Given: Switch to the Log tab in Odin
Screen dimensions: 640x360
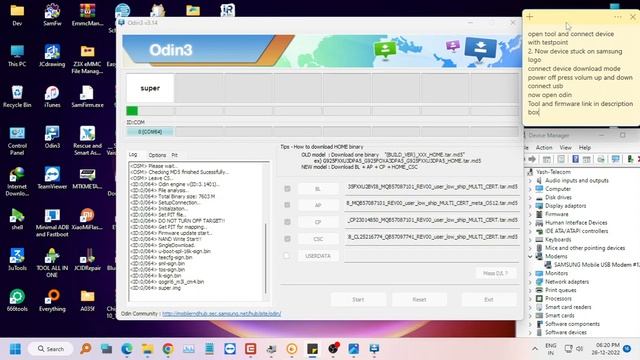Looking at the screenshot, I should pyautogui.click(x=133, y=155).
